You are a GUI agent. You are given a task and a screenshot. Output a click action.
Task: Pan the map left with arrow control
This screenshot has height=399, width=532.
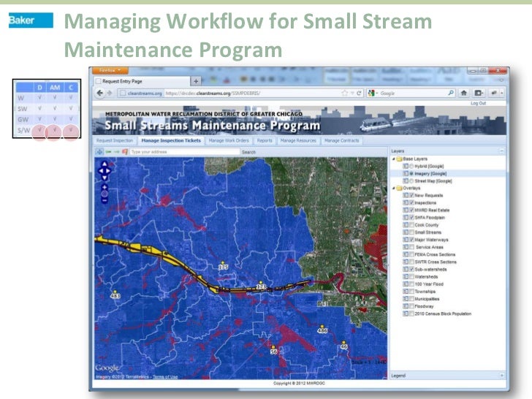[100, 171]
